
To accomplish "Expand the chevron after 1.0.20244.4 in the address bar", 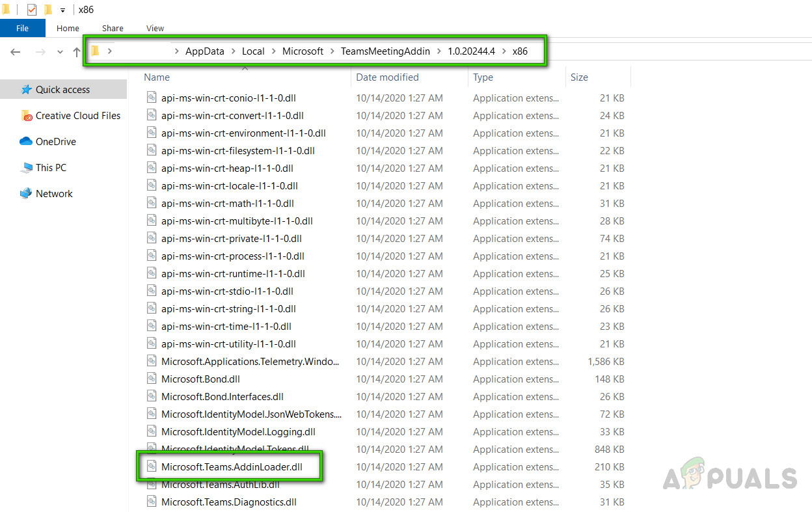I will pos(504,51).
